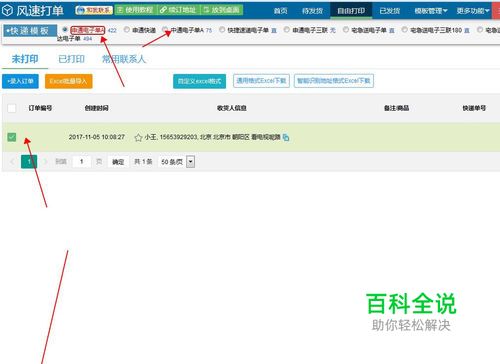The width and height of the screenshot is (500, 364).
Task: Select the 中通电子单A 75 radio button
Action: pyautogui.click(x=165, y=30)
